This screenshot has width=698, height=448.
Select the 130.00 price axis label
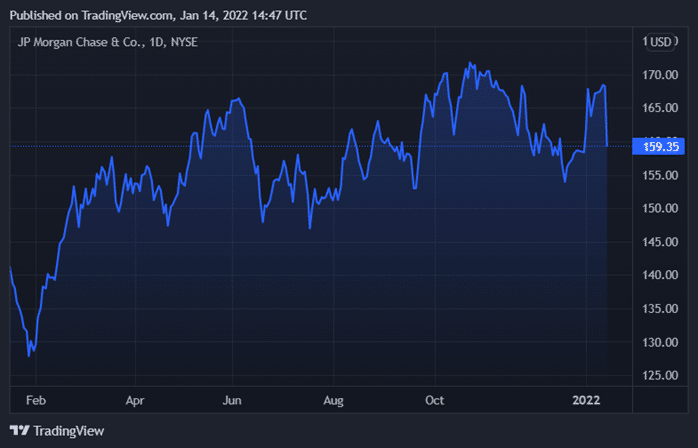point(660,342)
